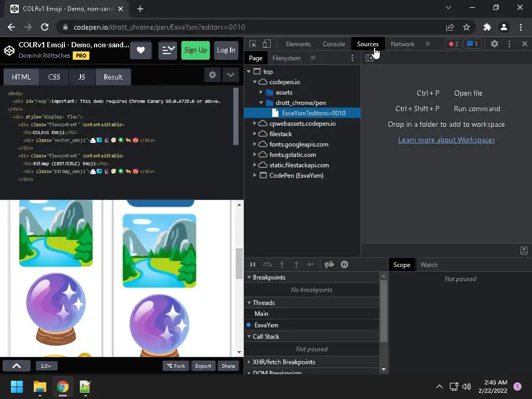Image resolution: width=532 pixels, height=399 pixels.
Task: Toggle deactivate breakpoints
Action: point(329,264)
